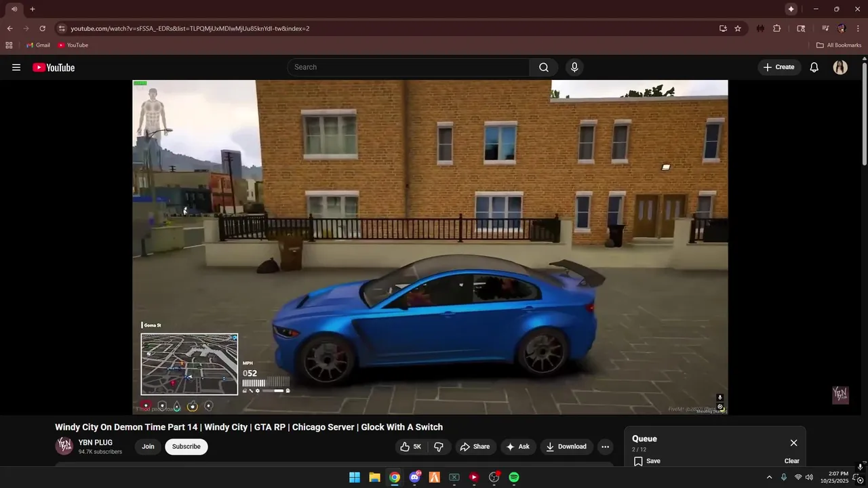Dislike the video with thumbs down
868x488 pixels.
tap(439, 447)
